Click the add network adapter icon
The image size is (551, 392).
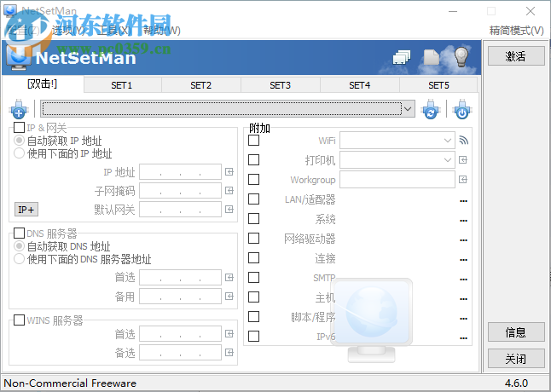pyautogui.click(x=19, y=109)
